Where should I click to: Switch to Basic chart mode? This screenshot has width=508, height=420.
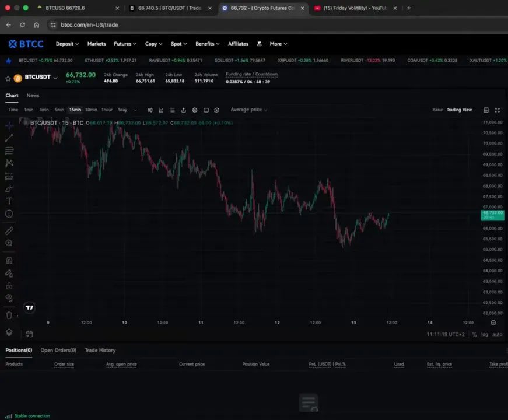(x=437, y=110)
